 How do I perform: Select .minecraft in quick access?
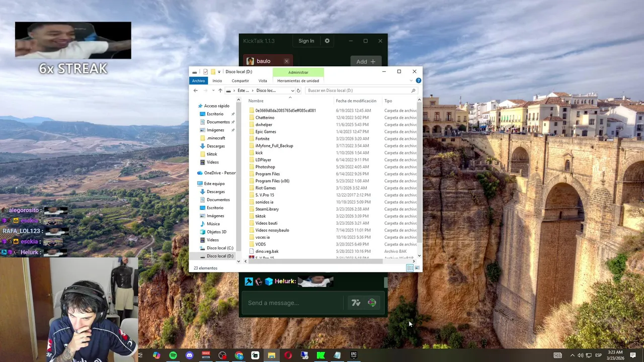click(216, 138)
